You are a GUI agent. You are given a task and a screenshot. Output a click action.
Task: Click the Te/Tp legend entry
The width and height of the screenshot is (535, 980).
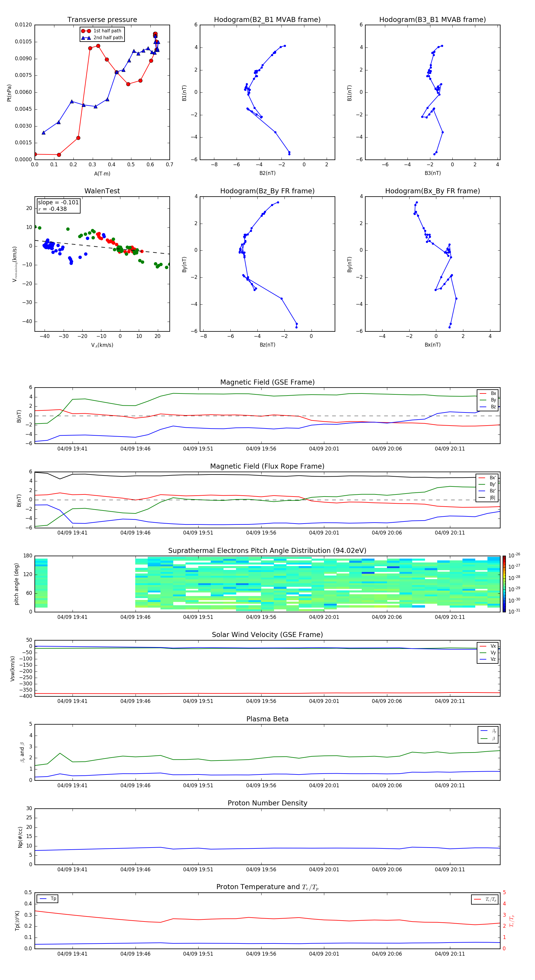485,899
